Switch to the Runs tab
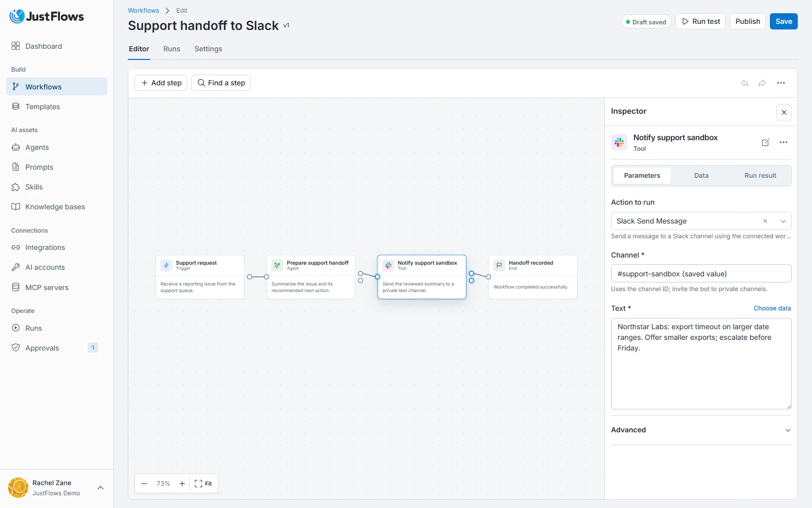The height and width of the screenshot is (508, 812). click(x=172, y=49)
